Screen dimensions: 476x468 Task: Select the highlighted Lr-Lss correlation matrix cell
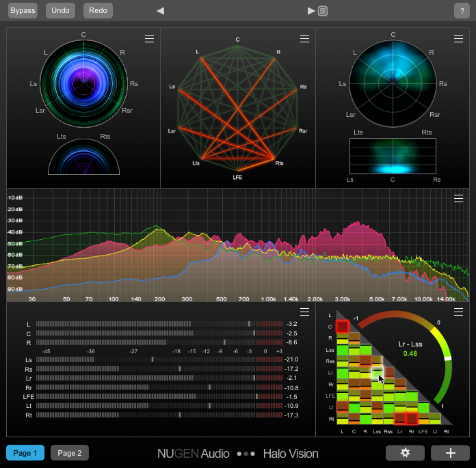pyautogui.click(x=376, y=372)
